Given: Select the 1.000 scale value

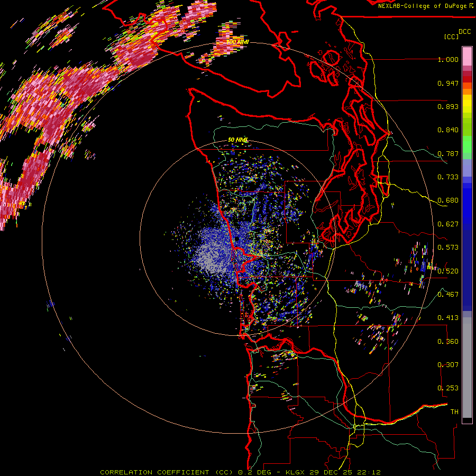Looking at the screenshot, I should (x=448, y=59).
